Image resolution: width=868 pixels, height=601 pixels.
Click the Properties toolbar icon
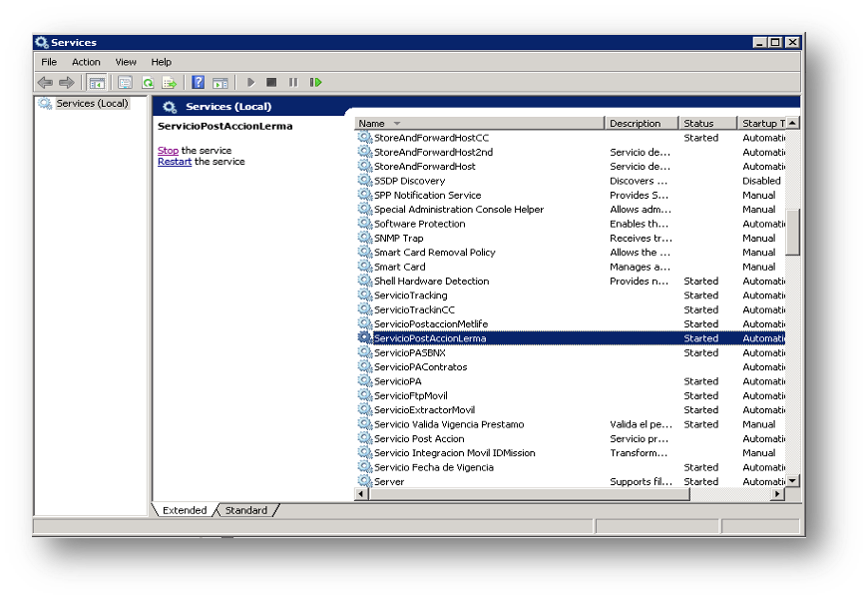(x=126, y=83)
